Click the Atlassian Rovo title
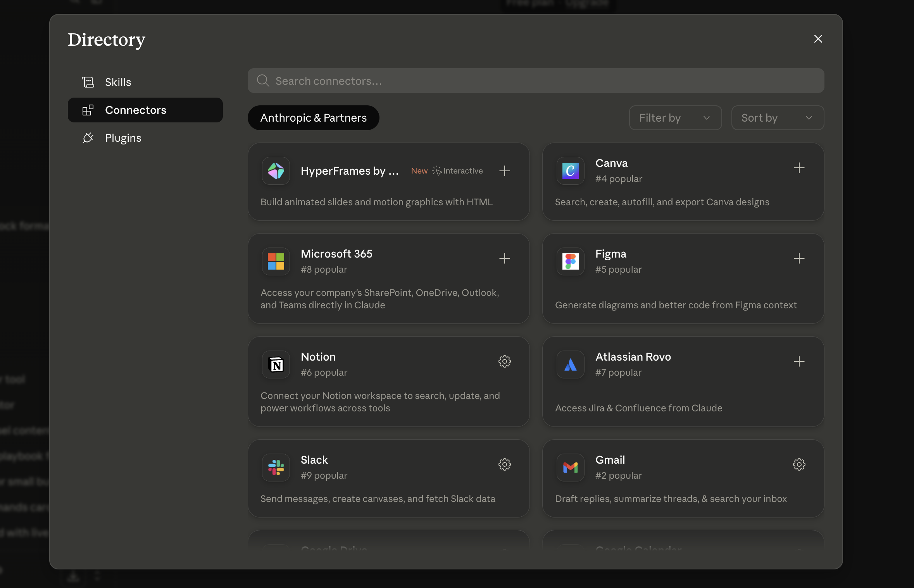914x588 pixels. tap(633, 357)
